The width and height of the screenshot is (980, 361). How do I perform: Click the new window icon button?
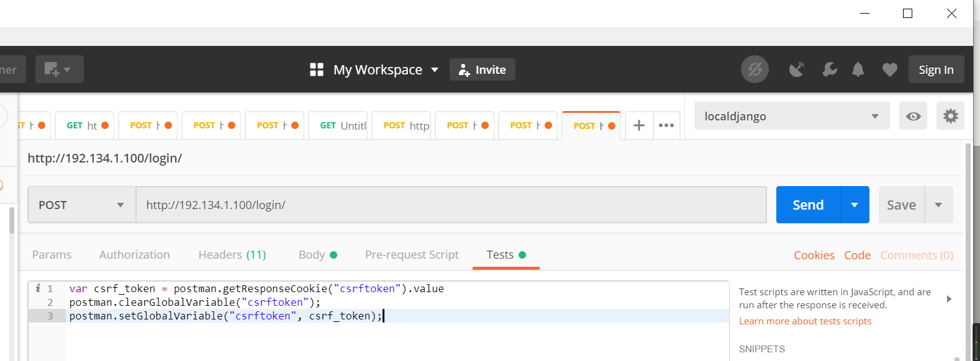[59, 69]
